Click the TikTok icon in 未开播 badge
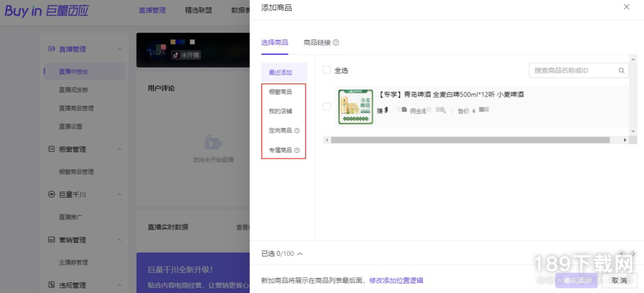Viewport: 644px width, 293px height. (176, 55)
